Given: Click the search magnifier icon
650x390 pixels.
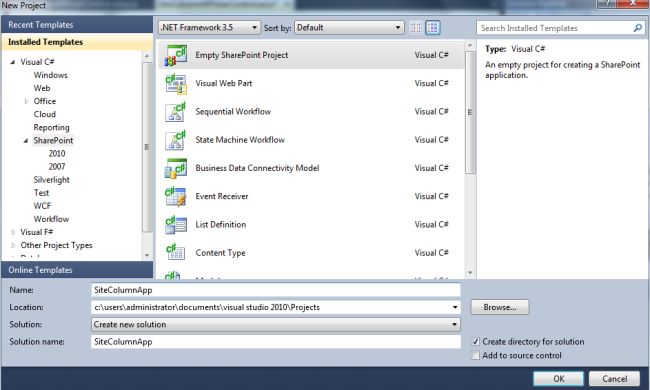Looking at the screenshot, I should [638, 28].
